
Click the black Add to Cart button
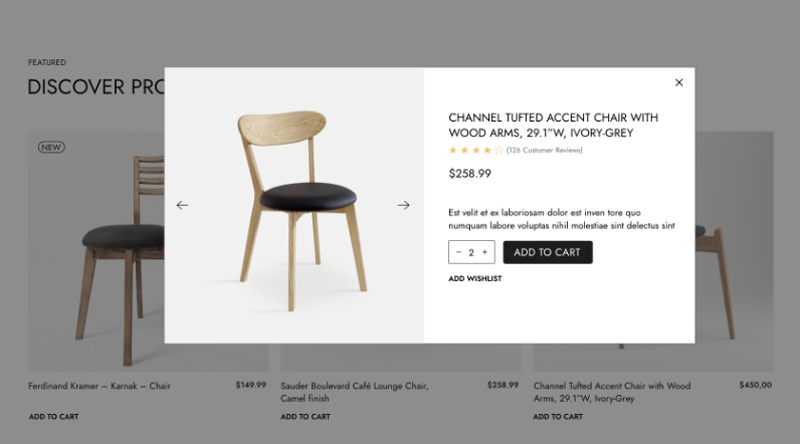click(x=547, y=253)
